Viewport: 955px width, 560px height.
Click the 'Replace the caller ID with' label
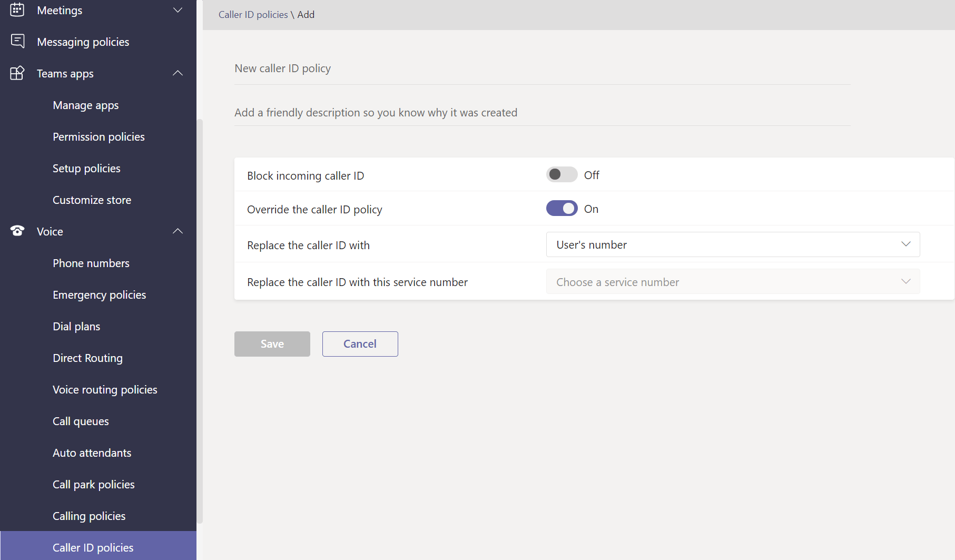pos(308,245)
